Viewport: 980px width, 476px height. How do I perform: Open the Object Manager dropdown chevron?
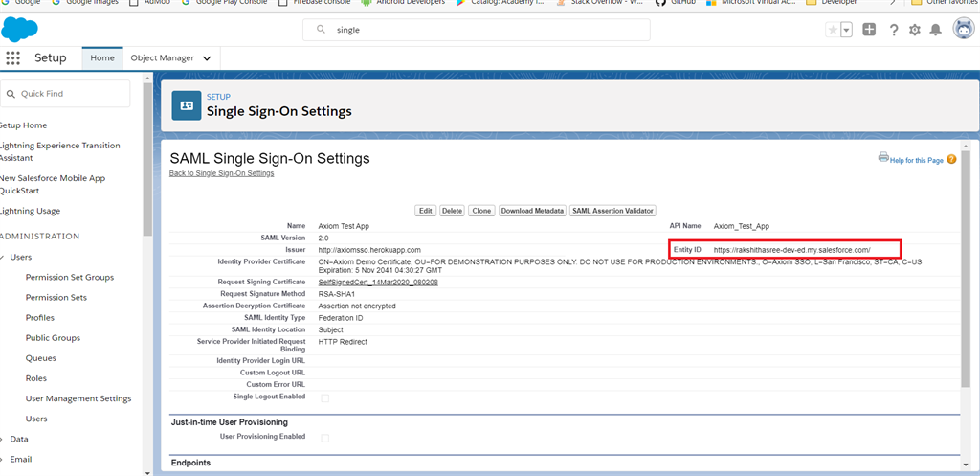click(207, 58)
